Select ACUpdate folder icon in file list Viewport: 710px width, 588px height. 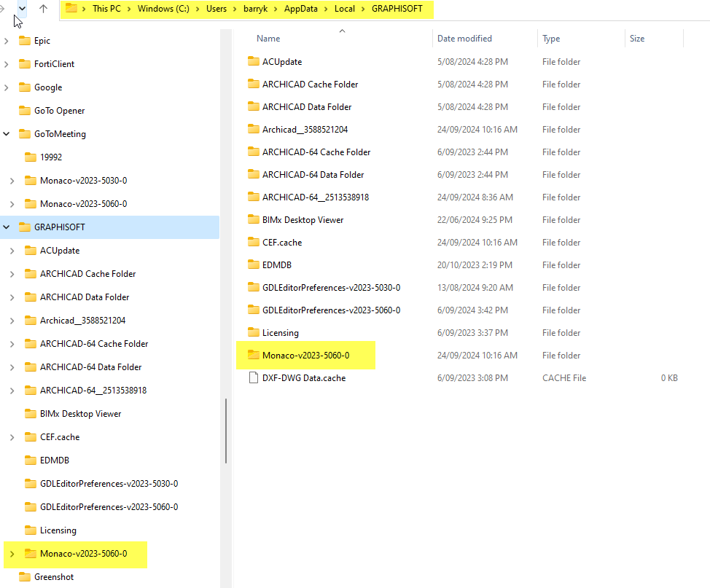[254, 61]
